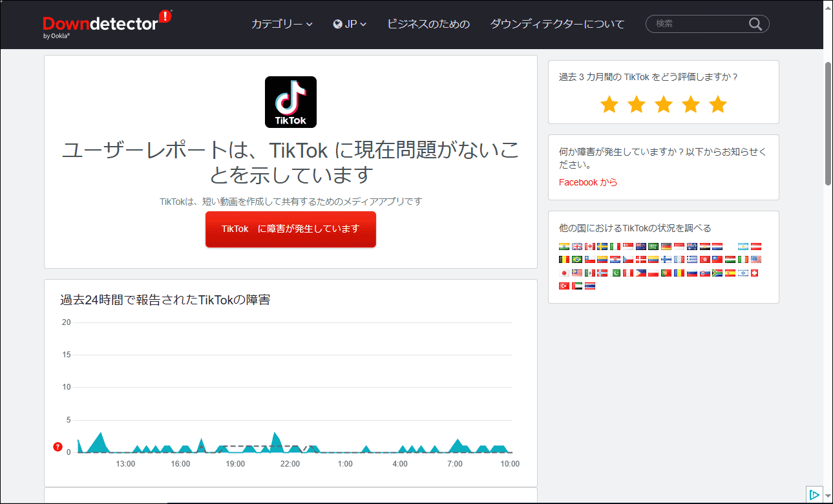Select the Portugal flag
The width and height of the screenshot is (833, 504).
[666, 273]
